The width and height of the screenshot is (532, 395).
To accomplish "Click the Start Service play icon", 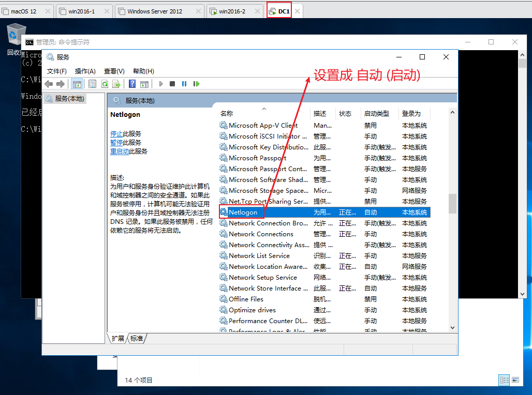I will pos(161,84).
